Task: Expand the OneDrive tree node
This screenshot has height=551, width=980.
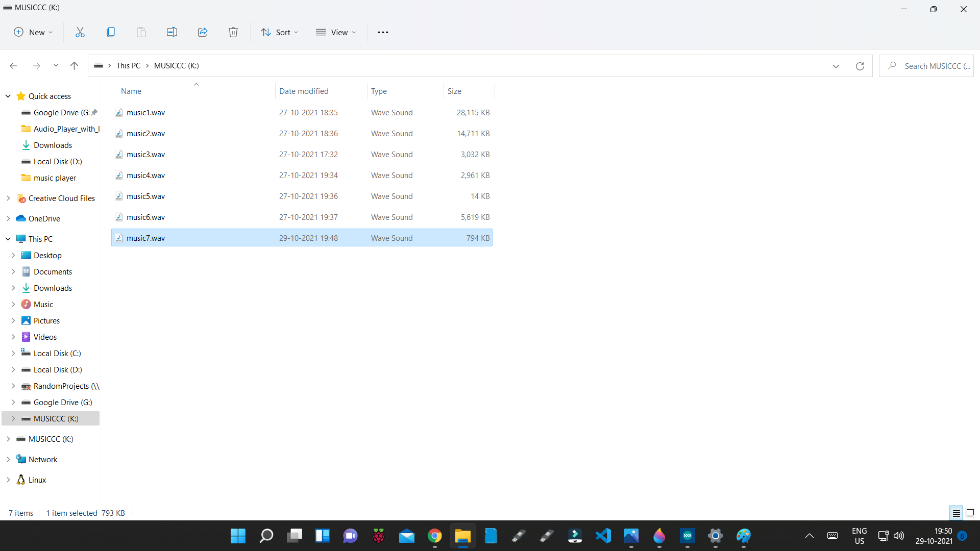Action: pyautogui.click(x=8, y=218)
